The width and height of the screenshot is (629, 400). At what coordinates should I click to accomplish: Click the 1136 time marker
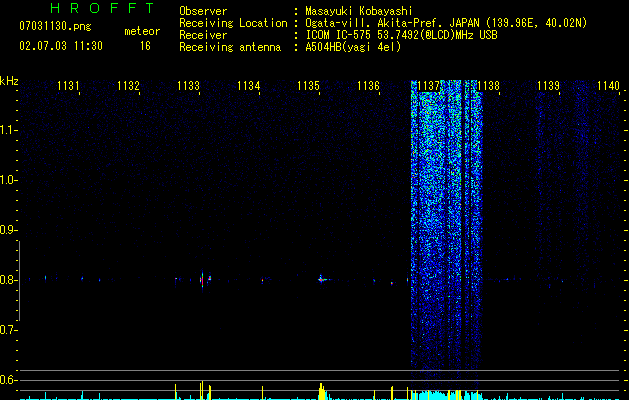[x=369, y=85]
